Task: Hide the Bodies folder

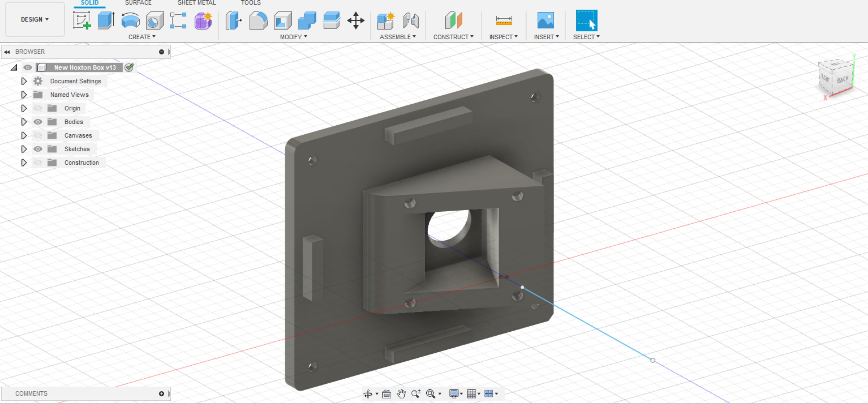Action: pyautogui.click(x=38, y=122)
